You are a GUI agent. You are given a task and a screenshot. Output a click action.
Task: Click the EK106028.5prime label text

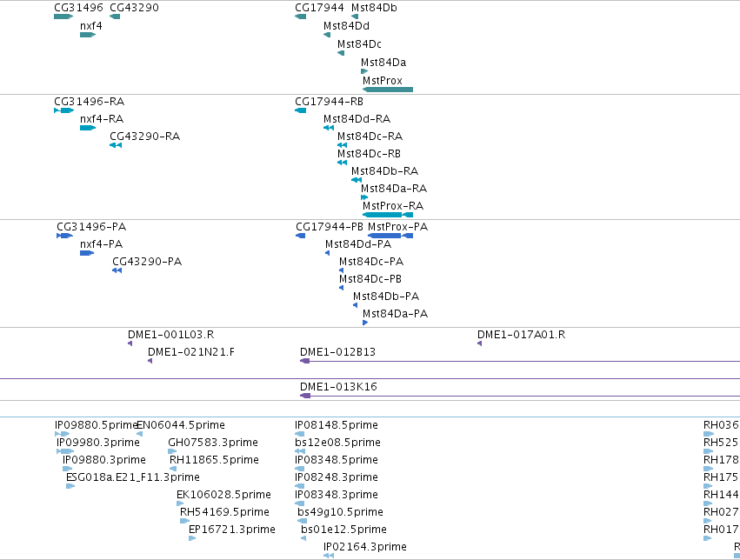pos(223,495)
